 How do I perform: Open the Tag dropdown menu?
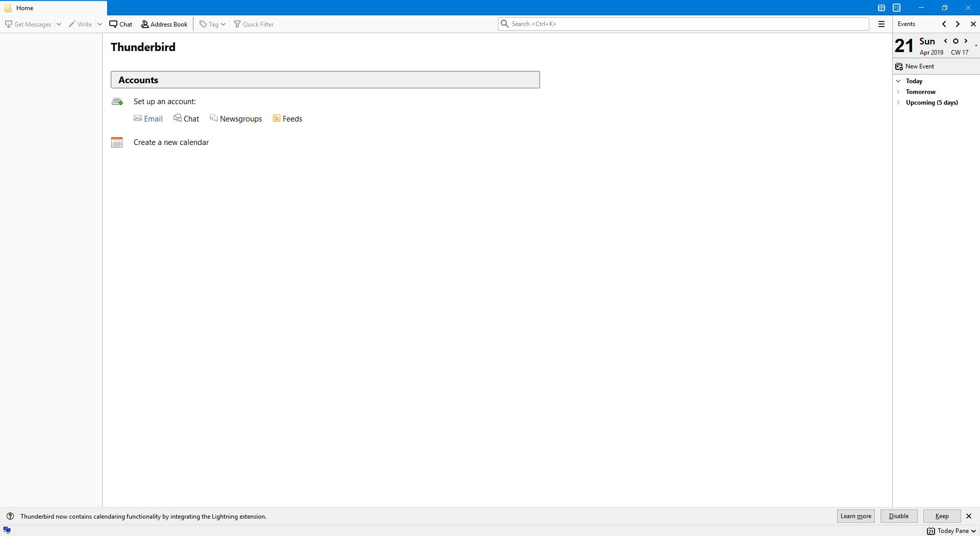(212, 24)
